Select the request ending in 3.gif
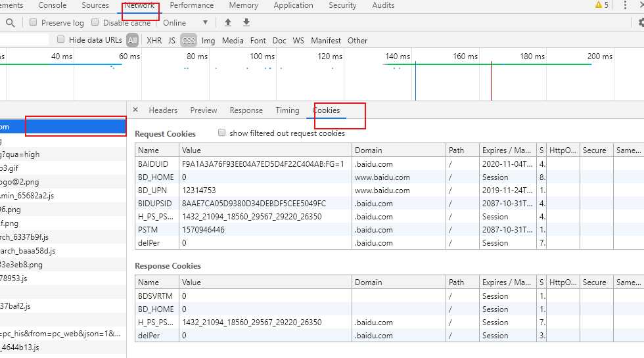Image resolution: width=644 pixels, height=358 pixels. point(63,168)
